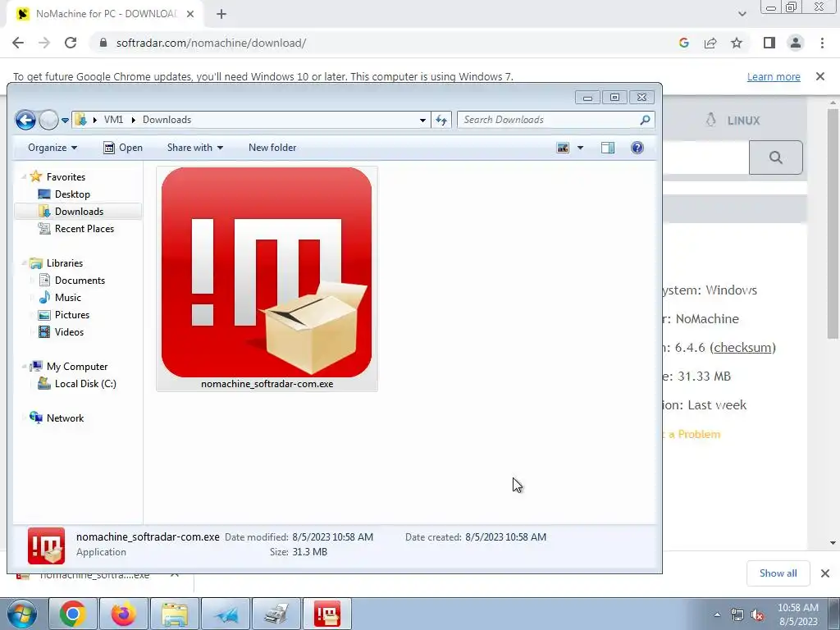Image resolution: width=840 pixels, height=630 pixels.
Task: Open the checksum link
Action: pyautogui.click(x=742, y=347)
